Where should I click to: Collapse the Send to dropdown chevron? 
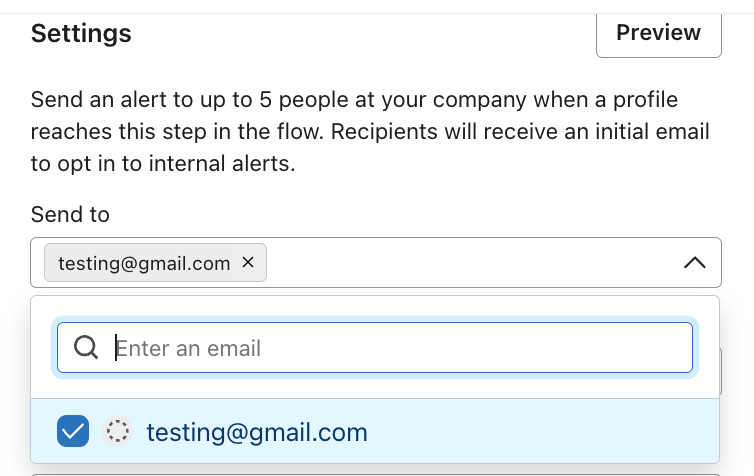[694, 263]
